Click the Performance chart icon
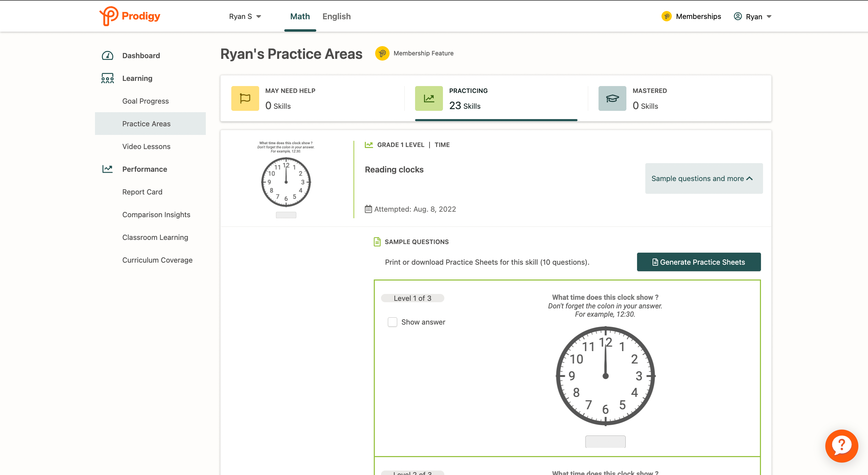The image size is (868, 475). [107, 169]
